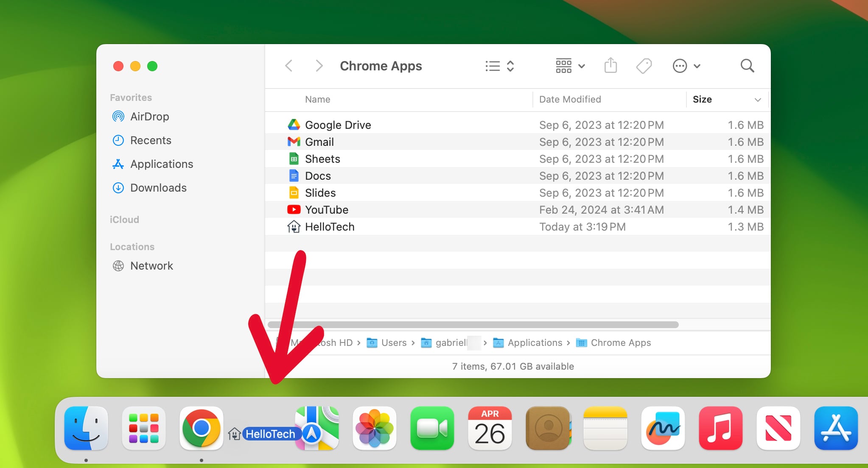Screen dimensions: 868x468
Task: Click 'Today at 3:19 PM' date cell
Action: coord(582,227)
